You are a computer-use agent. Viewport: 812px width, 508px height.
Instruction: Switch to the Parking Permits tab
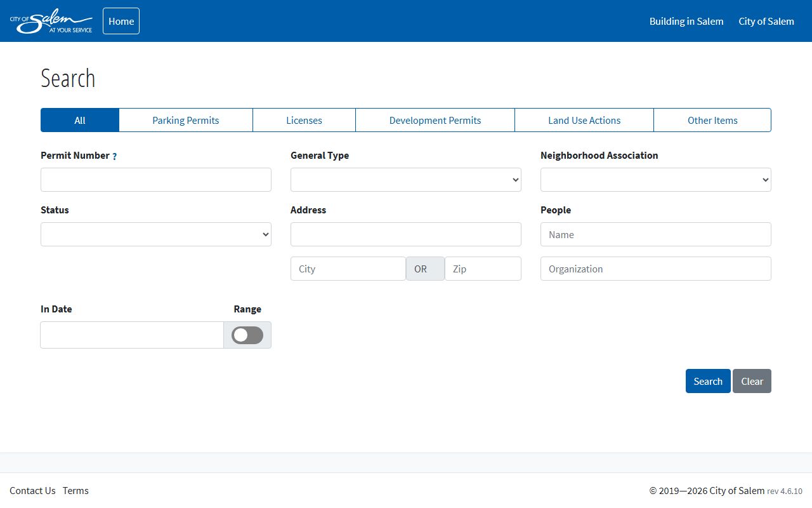(185, 120)
